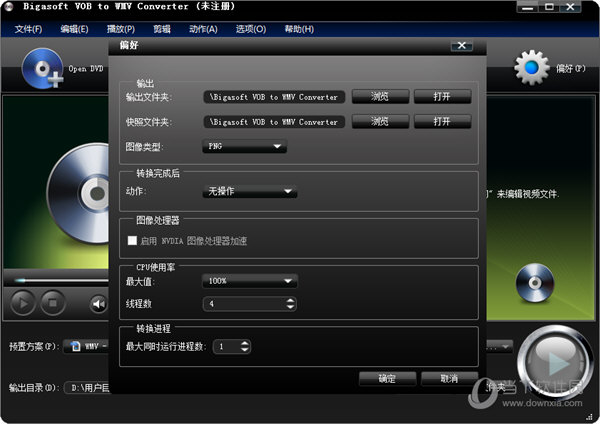Image resolution: width=600 pixels, height=424 pixels.
Task: Click the application icon in title bar
Action: [x=8, y=7]
